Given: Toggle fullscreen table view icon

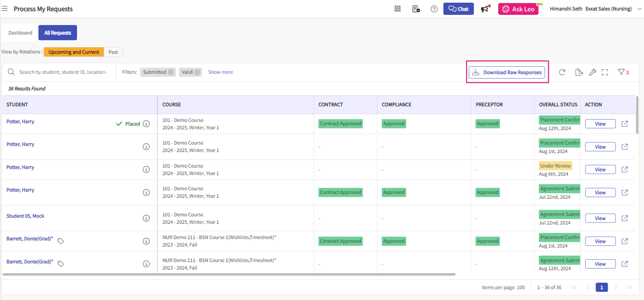Looking at the screenshot, I should coord(605,72).
